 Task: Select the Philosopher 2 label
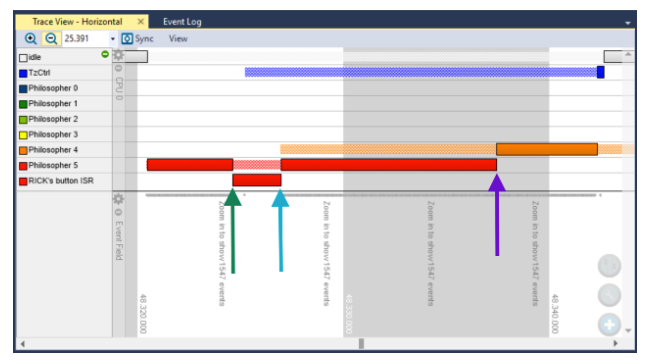click(53, 119)
